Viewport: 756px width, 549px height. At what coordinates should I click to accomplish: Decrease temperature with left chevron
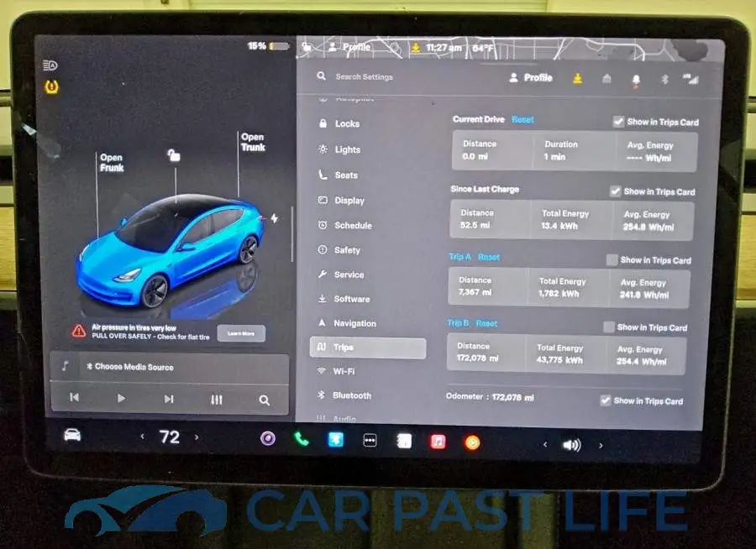(142, 437)
